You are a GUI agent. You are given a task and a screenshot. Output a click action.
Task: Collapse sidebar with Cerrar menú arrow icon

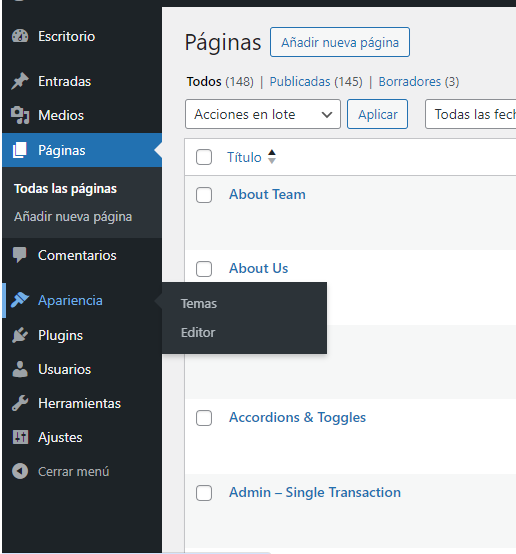[x=20, y=471]
